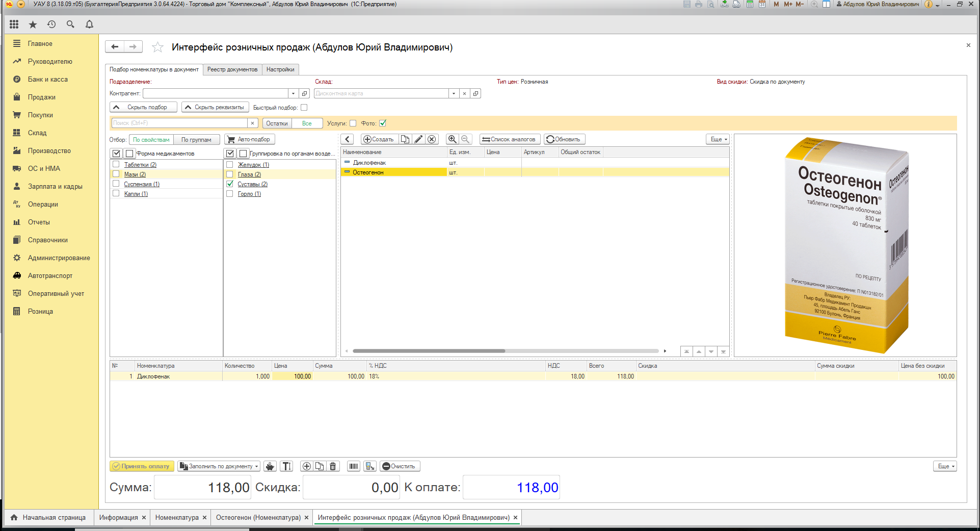Open the history clock icon
This screenshot has height=531, width=980.
pyautogui.click(x=51, y=24)
